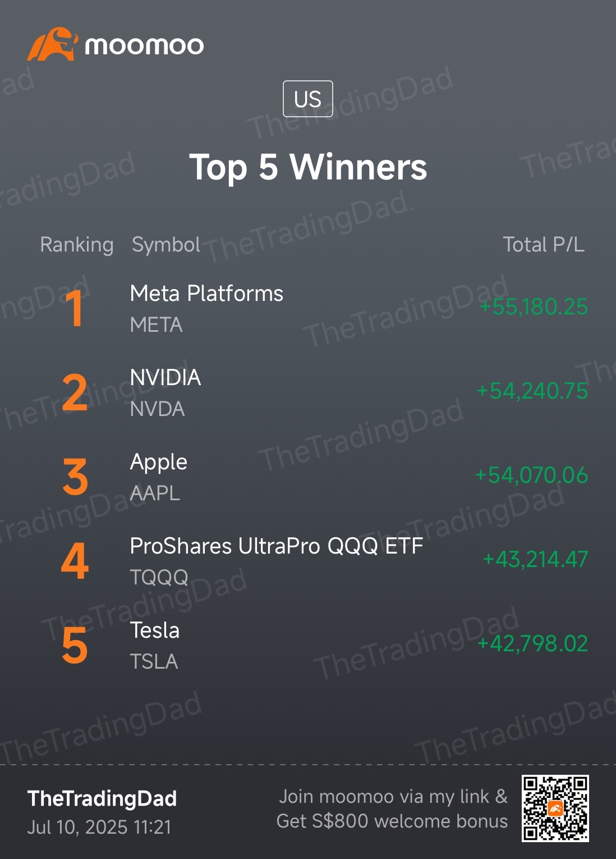Open the NVIDIA NVDA row
The image size is (616, 859).
tap(308, 392)
